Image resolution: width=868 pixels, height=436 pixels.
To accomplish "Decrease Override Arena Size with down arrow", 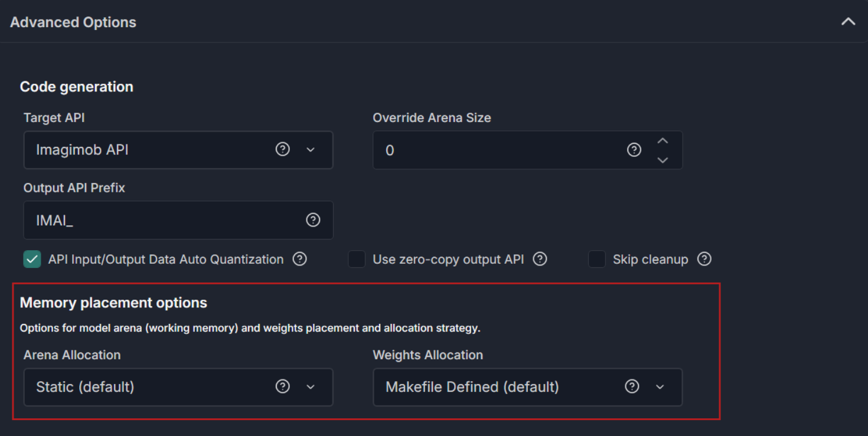I will [663, 160].
